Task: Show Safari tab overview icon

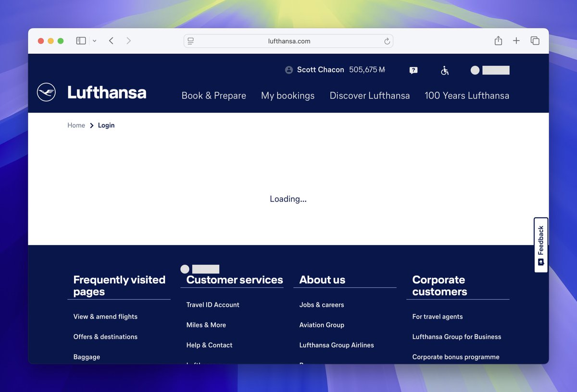Action: pyautogui.click(x=535, y=41)
